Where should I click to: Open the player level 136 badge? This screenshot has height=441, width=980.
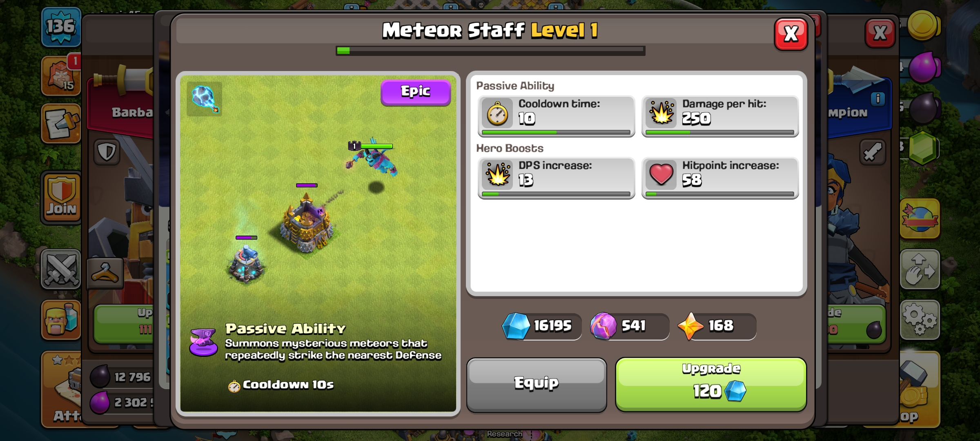pyautogui.click(x=60, y=27)
